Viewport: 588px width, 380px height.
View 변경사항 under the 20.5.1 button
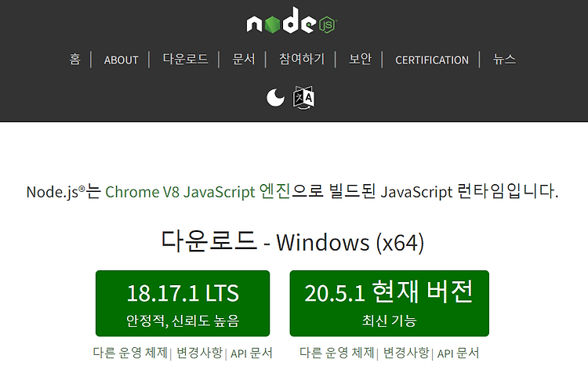coord(406,353)
